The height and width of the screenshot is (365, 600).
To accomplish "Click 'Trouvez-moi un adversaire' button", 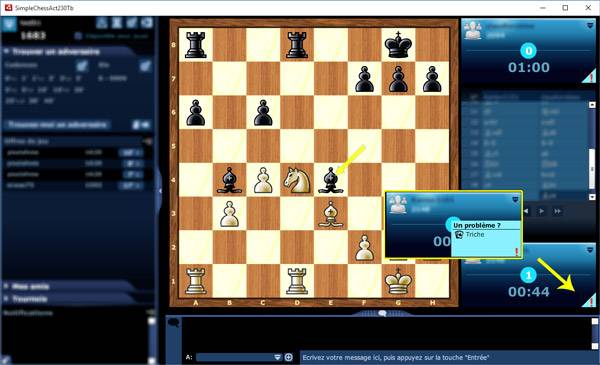I will pos(57,125).
